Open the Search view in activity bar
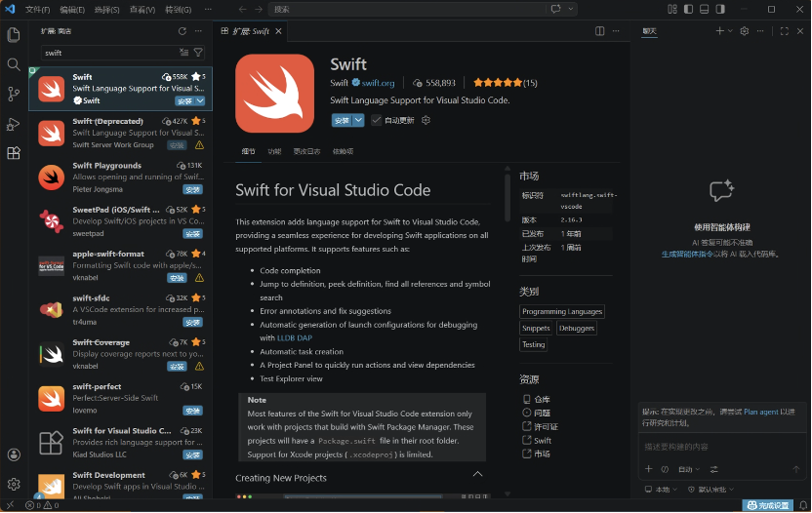The width and height of the screenshot is (812, 513). pyautogui.click(x=14, y=64)
